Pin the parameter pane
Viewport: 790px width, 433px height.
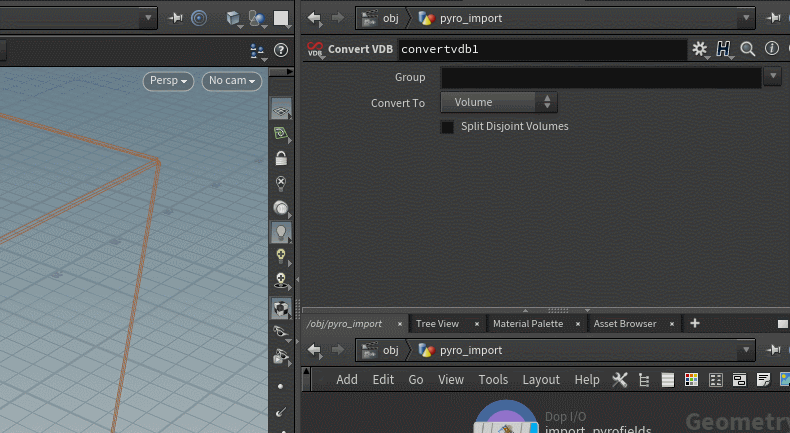(773, 18)
